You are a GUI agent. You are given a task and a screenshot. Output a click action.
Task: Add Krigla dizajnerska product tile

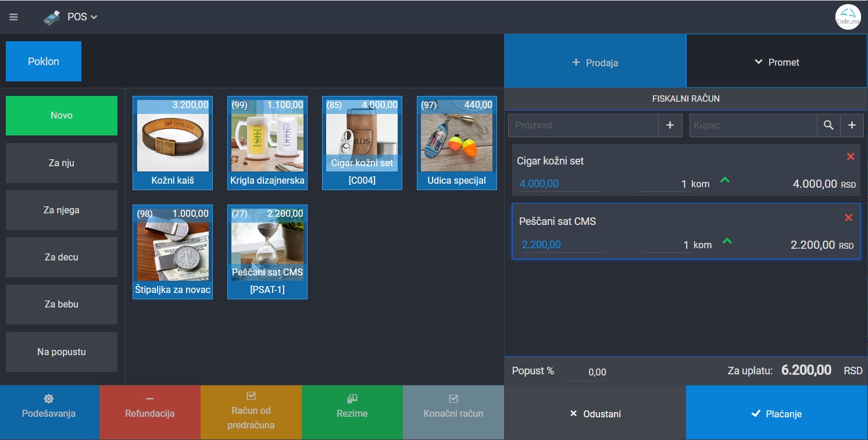click(267, 143)
